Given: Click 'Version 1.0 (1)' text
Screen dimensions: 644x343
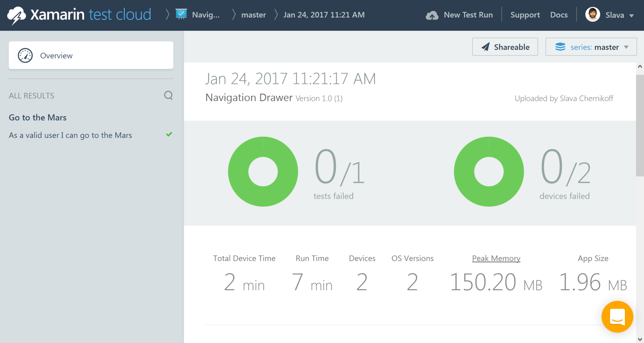Looking at the screenshot, I should pyautogui.click(x=319, y=99).
